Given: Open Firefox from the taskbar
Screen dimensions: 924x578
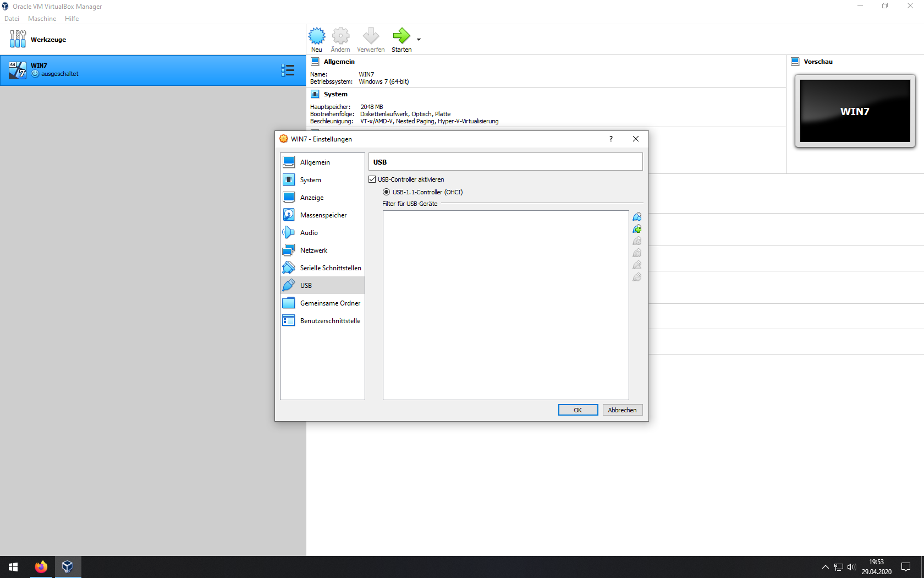Looking at the screenshot, I should 41,567.
